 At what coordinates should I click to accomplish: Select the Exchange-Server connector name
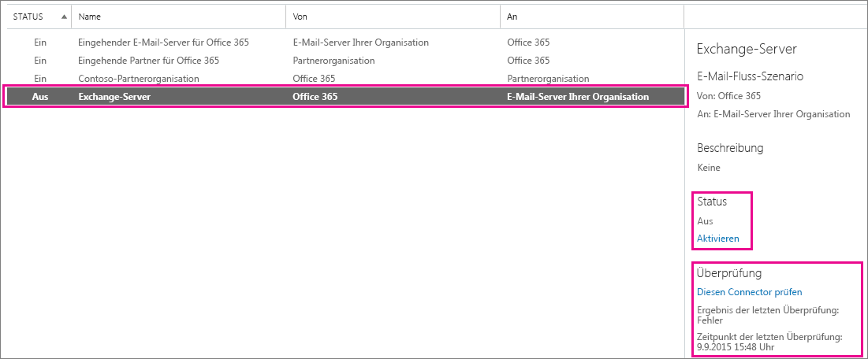coord(114,97)
